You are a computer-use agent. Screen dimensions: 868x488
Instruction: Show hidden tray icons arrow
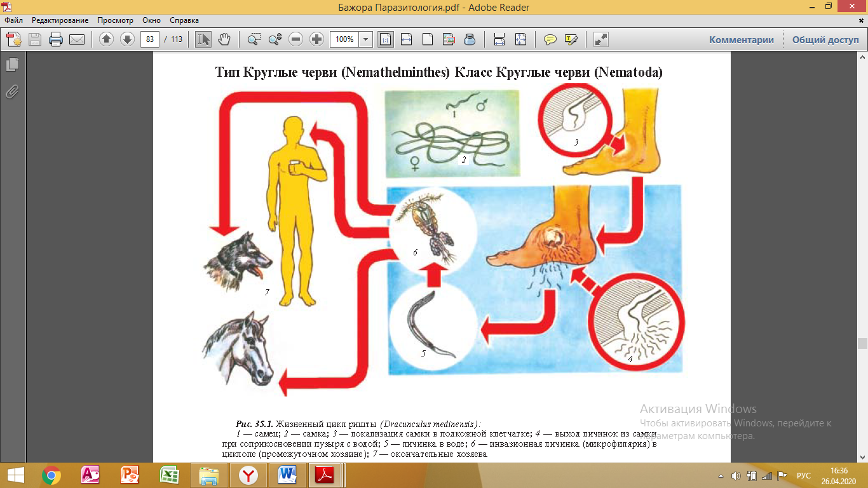tap(721, 476)
